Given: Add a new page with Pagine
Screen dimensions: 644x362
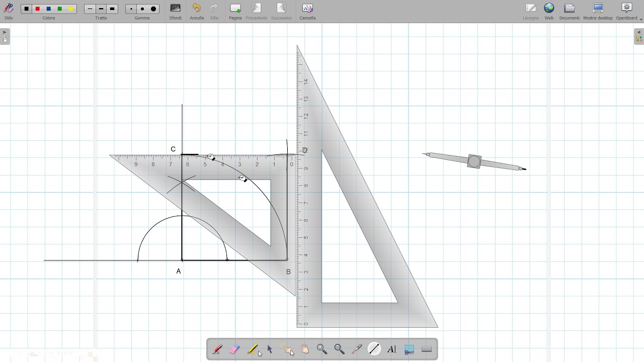Looking at the screenshot, I should [x=235, y=11].
